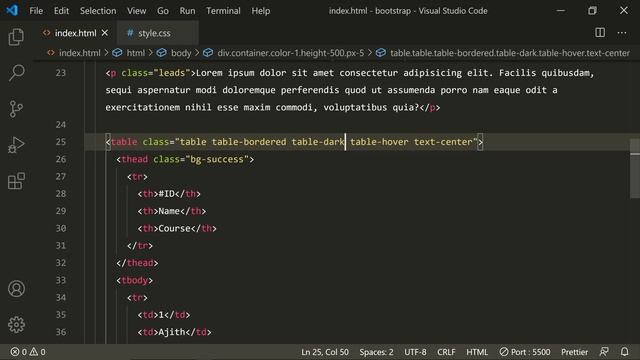Click the text "Name" in th
640x360 pixels.
coord(169,211)
